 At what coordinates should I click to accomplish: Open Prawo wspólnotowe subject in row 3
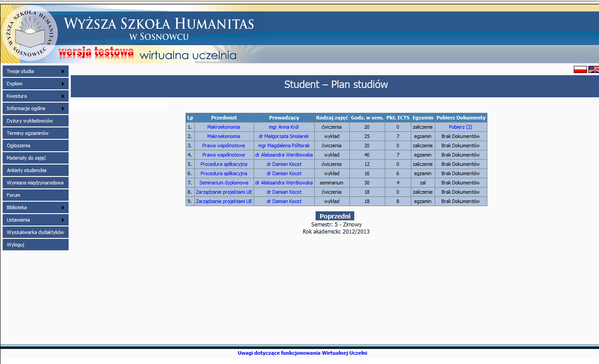click(x=224, y=146)
